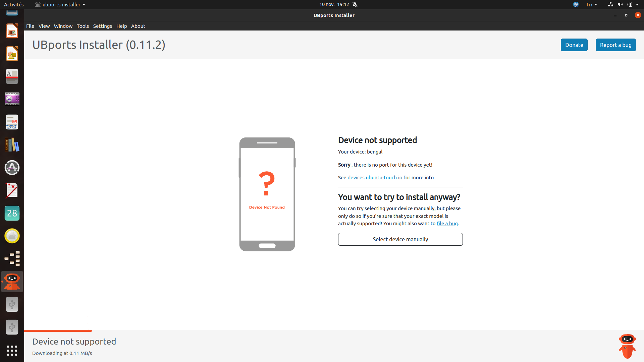Screen dimensions: 644x362
Task: Expand the fr keyboard layout dropdown
Action: (x=592, y=4)
